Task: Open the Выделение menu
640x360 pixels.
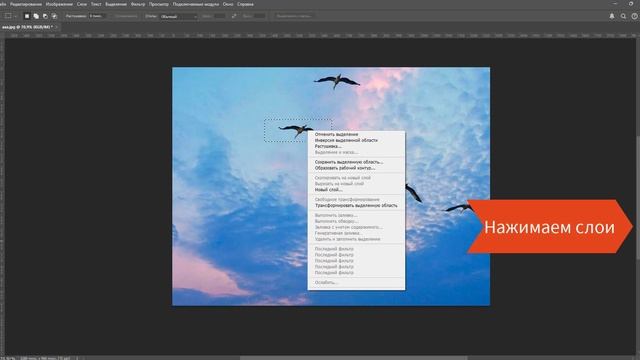Action: (116, 4)
